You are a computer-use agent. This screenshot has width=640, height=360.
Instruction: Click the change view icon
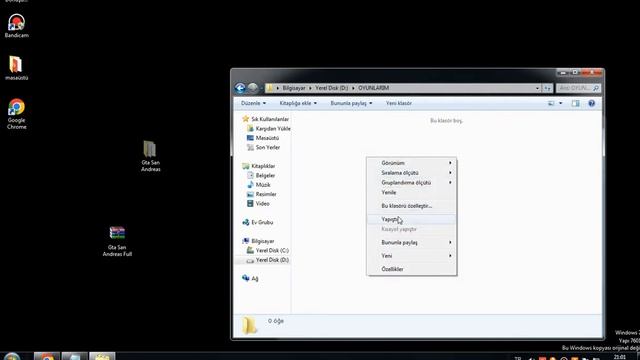pyautogui.click(x=551, y=103)
